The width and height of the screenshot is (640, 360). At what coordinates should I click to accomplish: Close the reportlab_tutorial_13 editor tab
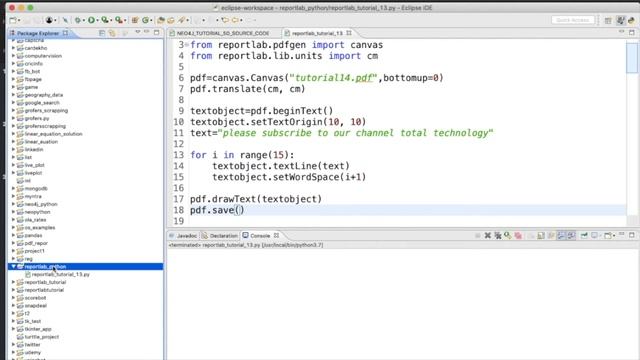[349, 33]
